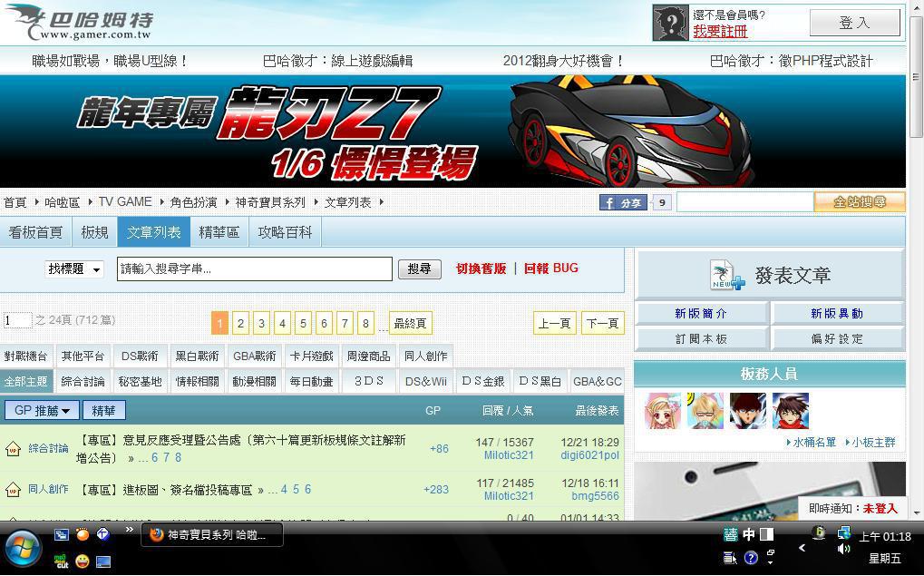This screenshot has width=924, height=576.
Task: Click the 搜尋 search button
Action: (419, 269)
